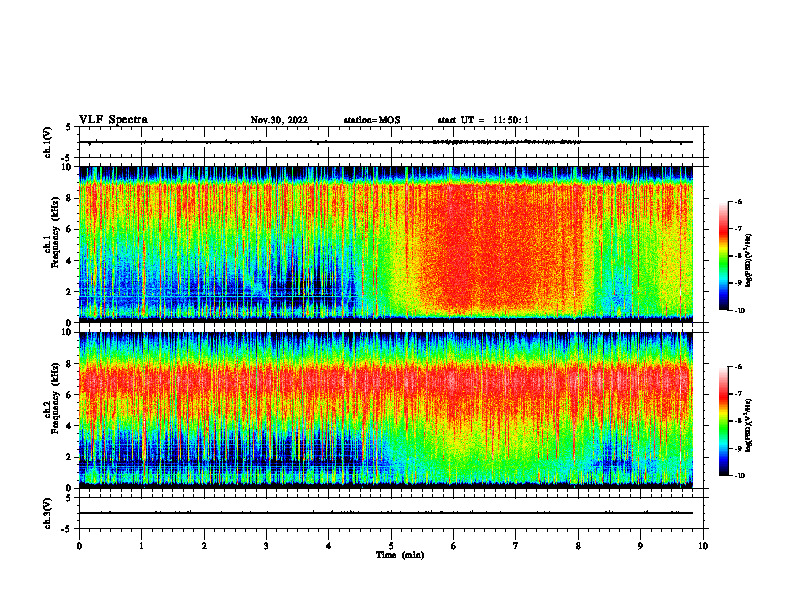Click the ch.3 voltage waveform trace
The height and width of the screenshot is (612, 792).
pos(386,513)
